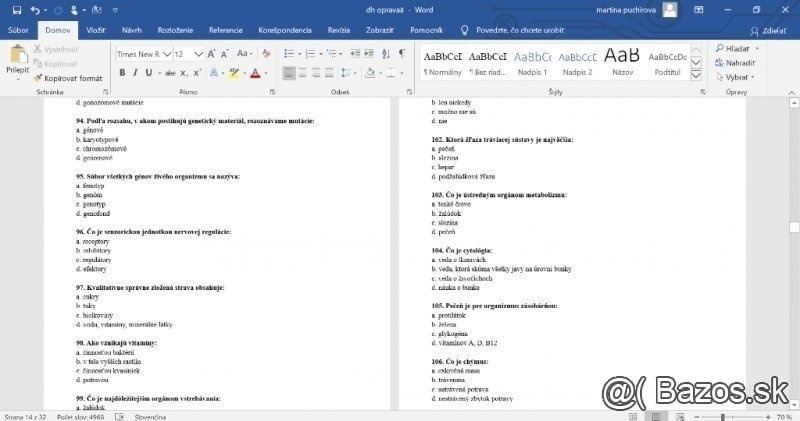Click Kopírovať formát button
Viewport: 800px width, 421px height.
[72, 77]
